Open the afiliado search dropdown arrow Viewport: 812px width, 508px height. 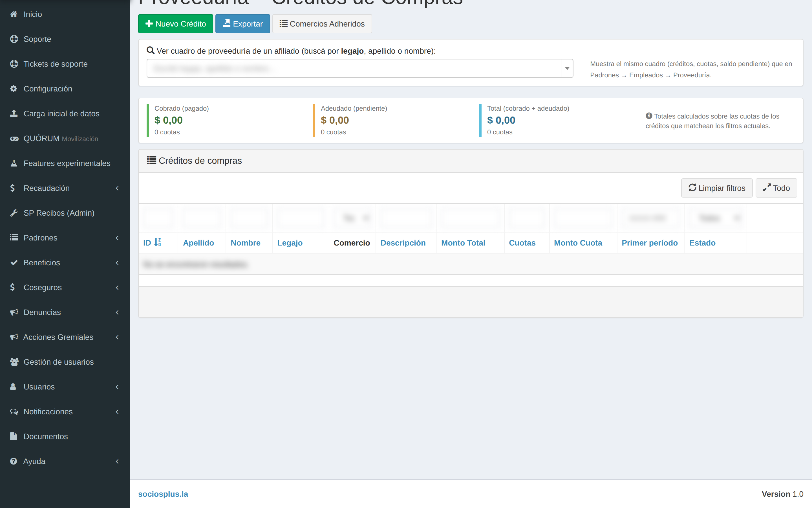pyautogui.click(x=567, y=69)
